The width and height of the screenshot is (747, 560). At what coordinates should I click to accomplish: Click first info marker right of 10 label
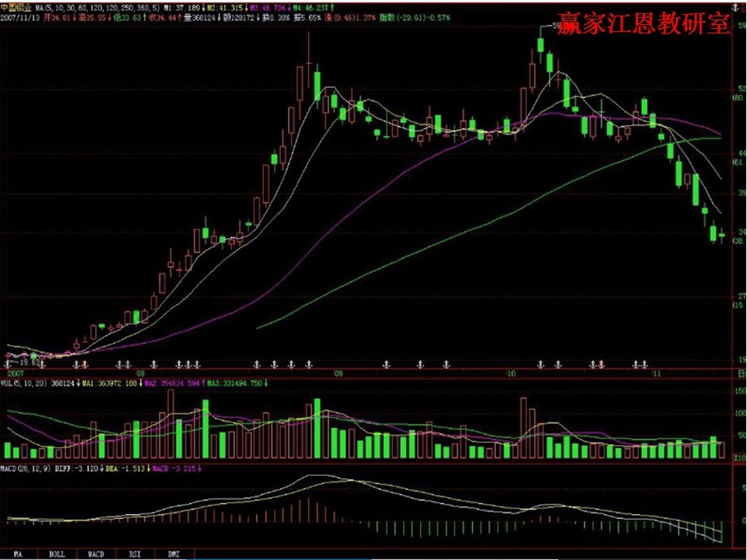(x=540, y=364)
